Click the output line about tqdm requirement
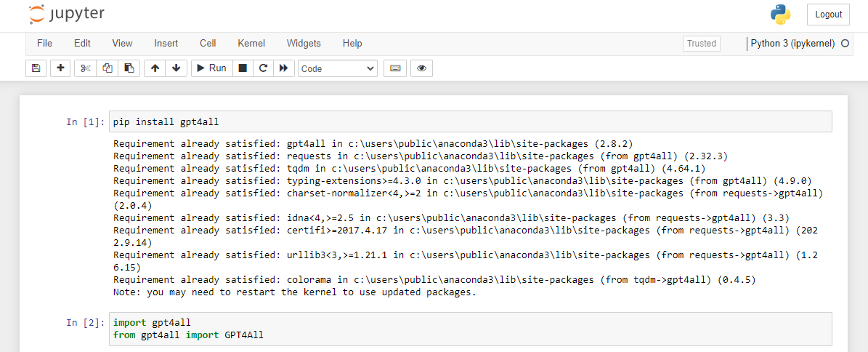 tap(409, 168)
